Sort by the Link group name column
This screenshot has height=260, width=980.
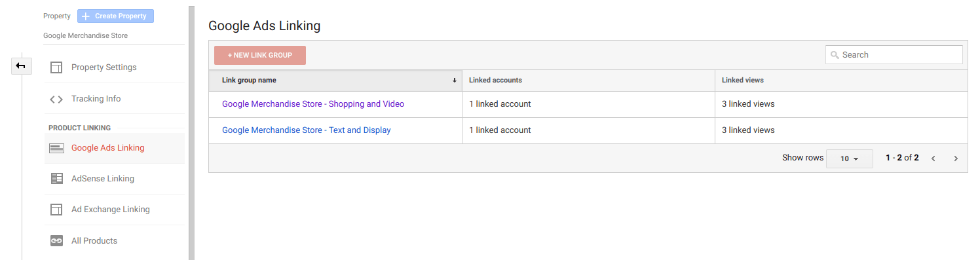coord(335,81)
